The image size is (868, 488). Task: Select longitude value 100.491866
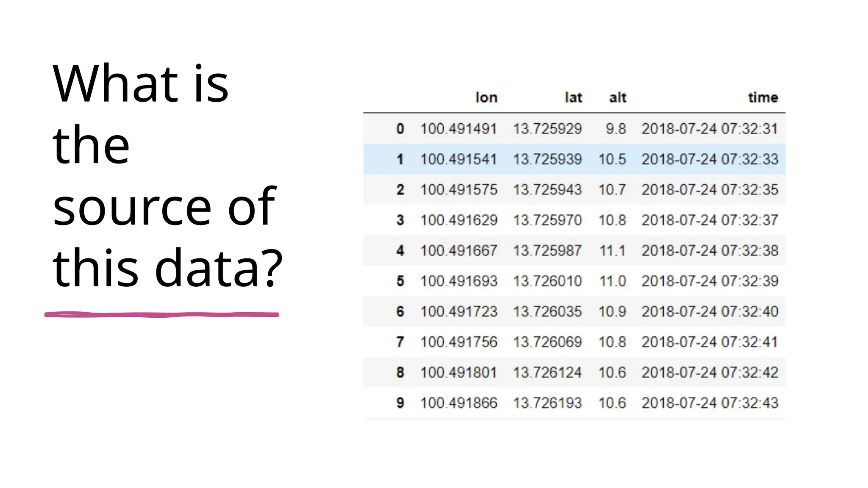coord(459,403)
